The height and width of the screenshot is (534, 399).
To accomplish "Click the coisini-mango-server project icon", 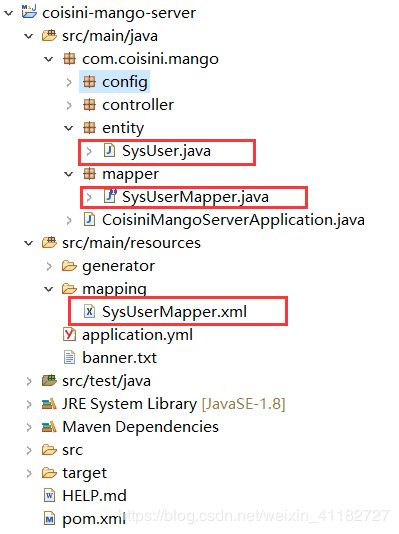I will (x=29, y=12).
